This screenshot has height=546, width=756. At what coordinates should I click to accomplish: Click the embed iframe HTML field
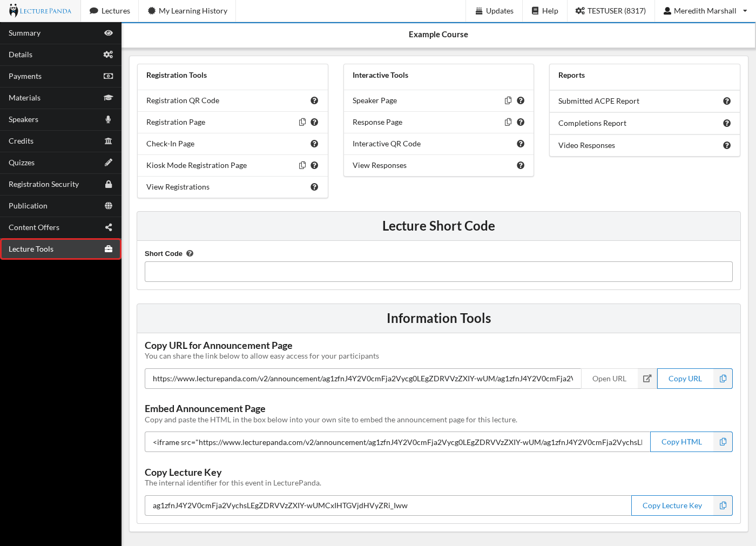[397, 442]
